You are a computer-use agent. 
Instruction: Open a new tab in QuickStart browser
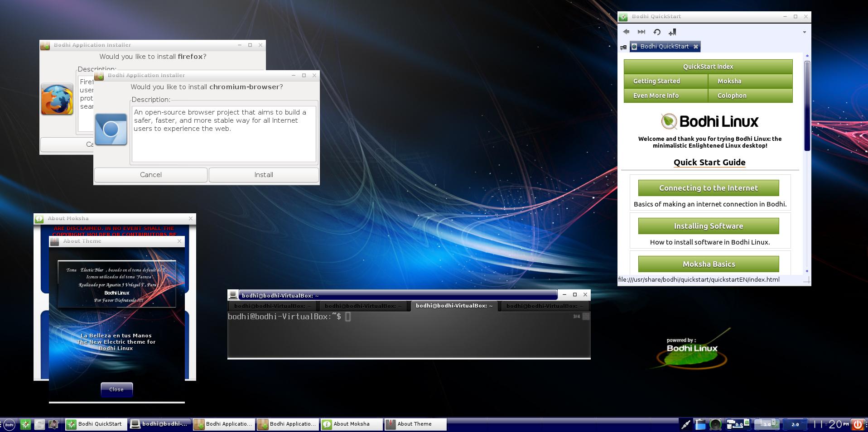(623, 47)
